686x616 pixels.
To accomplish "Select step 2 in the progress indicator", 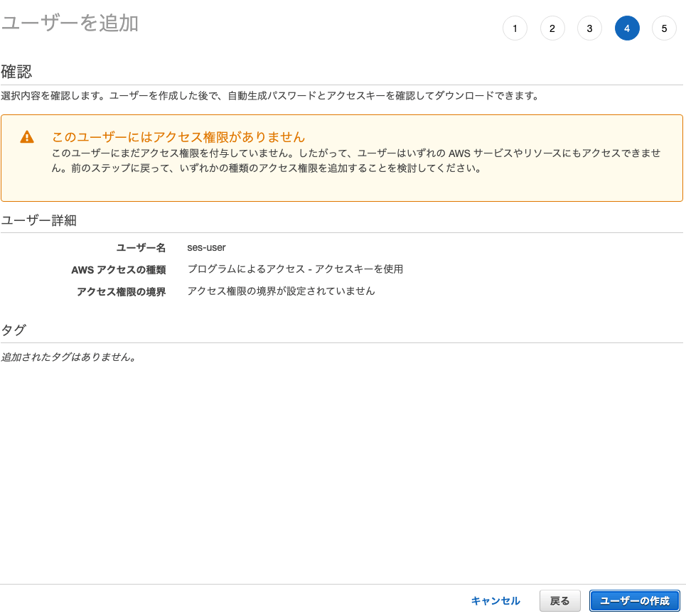I will click(552, 28).
